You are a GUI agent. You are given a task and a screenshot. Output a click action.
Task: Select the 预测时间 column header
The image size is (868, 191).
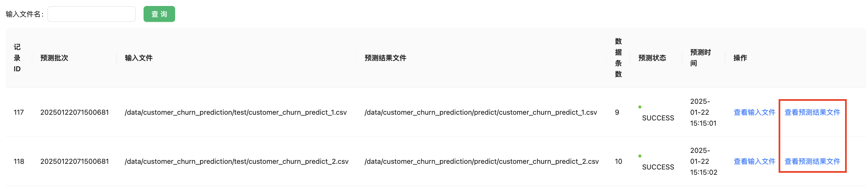[x=700, y=58]
